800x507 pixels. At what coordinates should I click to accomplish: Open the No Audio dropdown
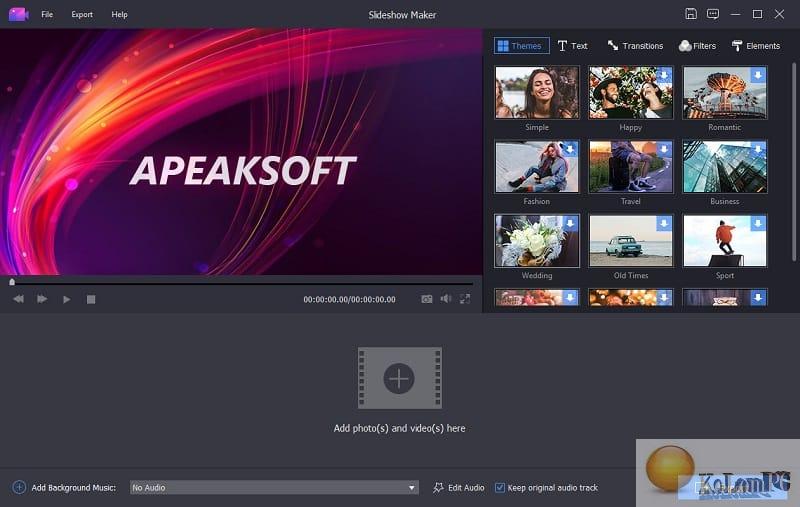click(x=274, y=488)
